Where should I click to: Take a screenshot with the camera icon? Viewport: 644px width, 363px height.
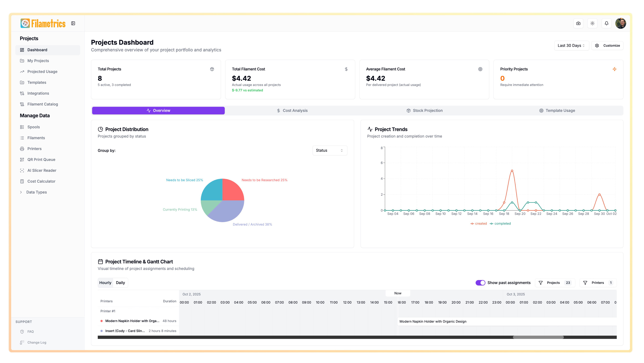point(578,23)
